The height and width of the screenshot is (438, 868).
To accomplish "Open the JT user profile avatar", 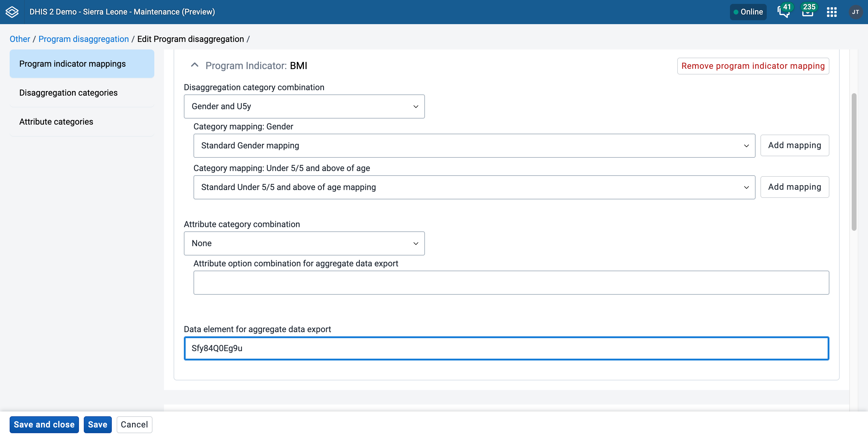I will coord(855,12).
